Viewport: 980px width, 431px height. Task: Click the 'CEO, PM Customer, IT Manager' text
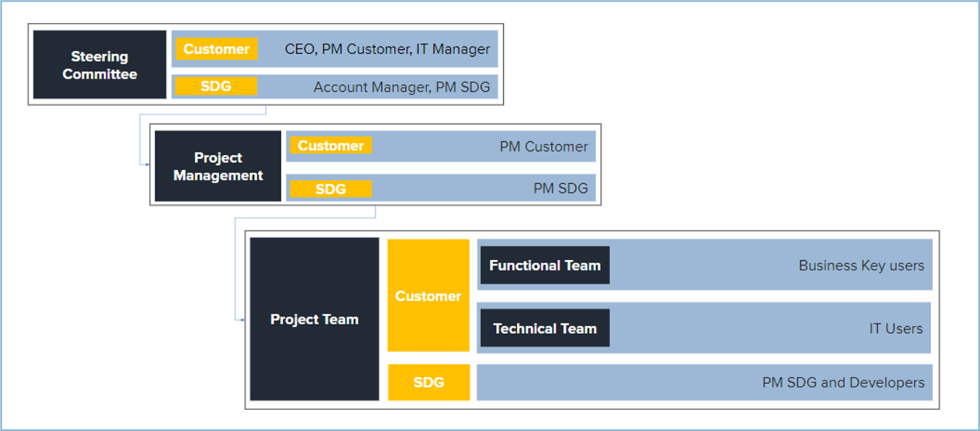(387, 49)
